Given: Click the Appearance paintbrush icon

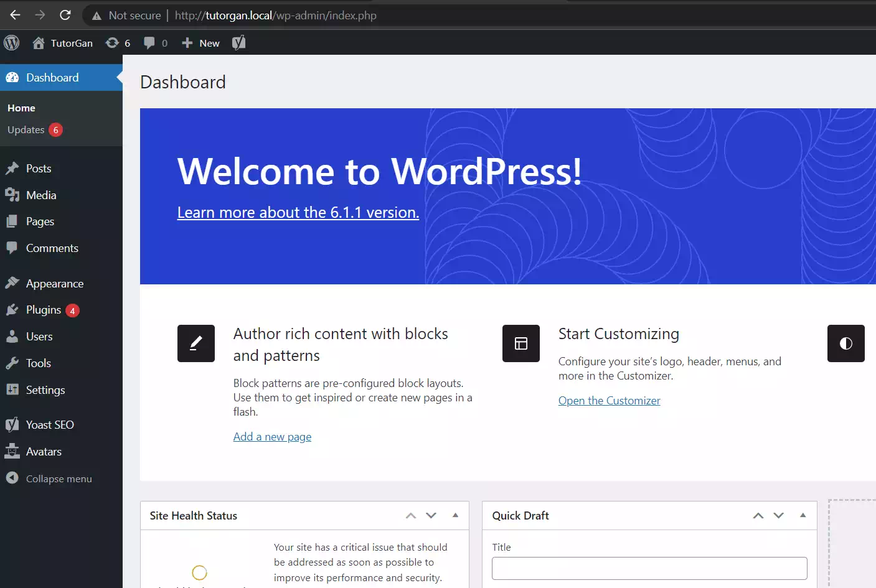Looking at the screenshot, I should tap(12, 283).
